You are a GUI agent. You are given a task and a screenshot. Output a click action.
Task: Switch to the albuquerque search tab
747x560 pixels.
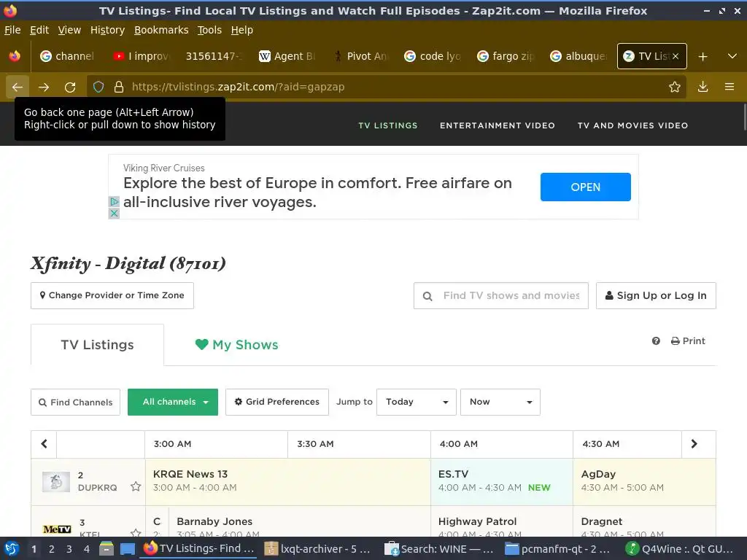(x=578, y=56)
